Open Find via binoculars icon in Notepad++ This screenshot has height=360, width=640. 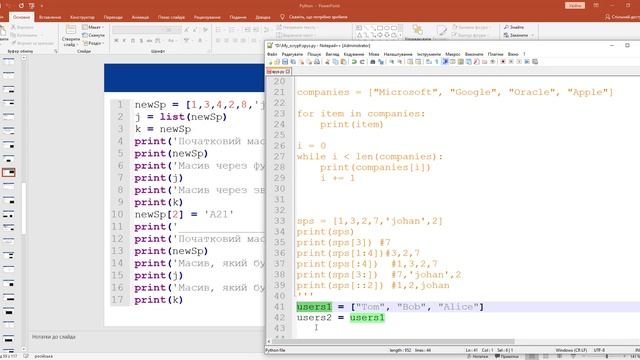pos(372,62)
